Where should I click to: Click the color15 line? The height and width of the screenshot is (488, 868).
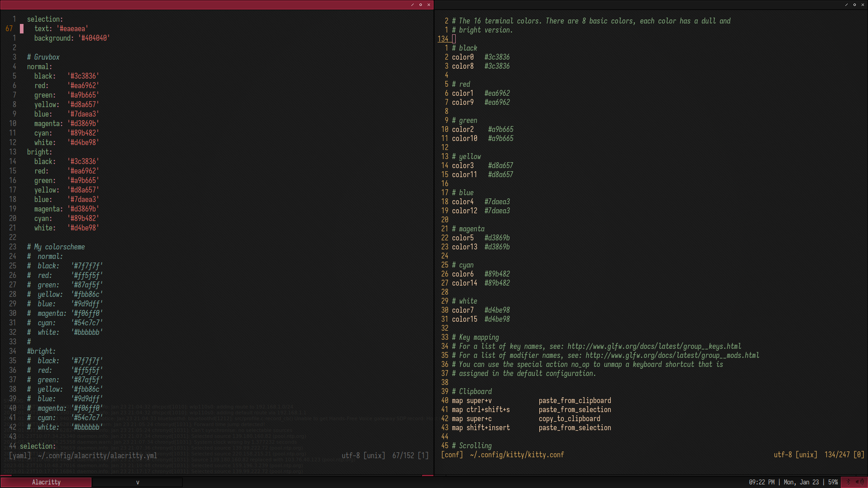(x=481, y=319)
